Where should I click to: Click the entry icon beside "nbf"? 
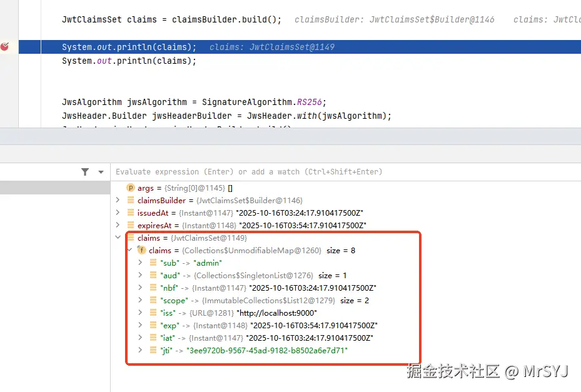point(153,288)
